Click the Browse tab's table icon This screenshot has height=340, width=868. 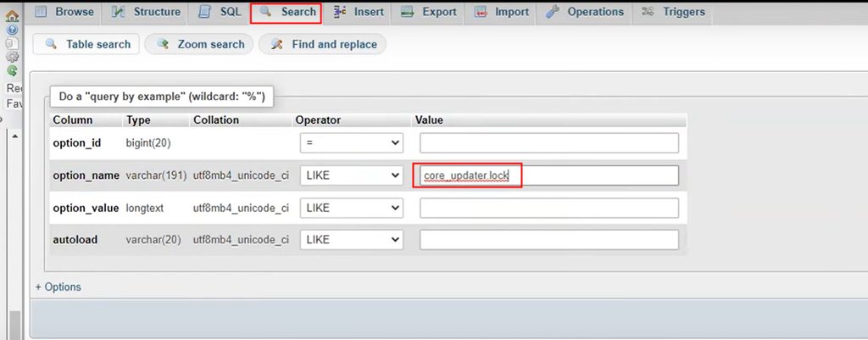(x=41, y=12)
